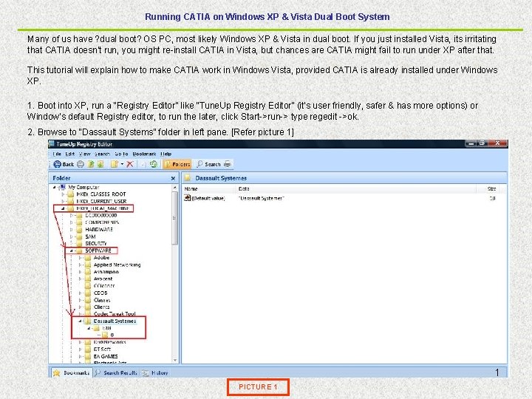Expand the Adobe key arrow
The height and width of the screenshot is (399, 532).
pos(80,258)
